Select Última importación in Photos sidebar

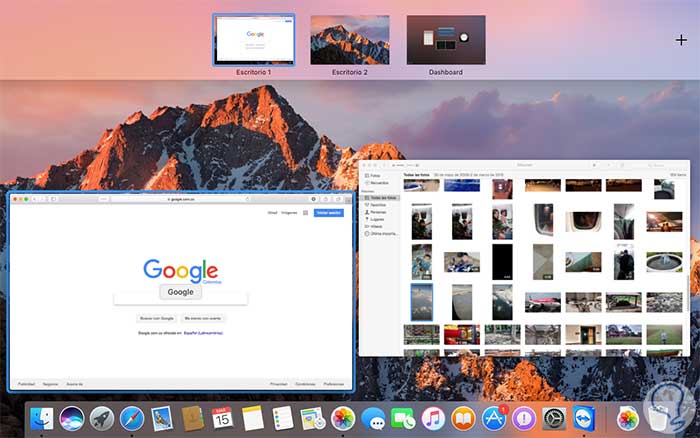pos(381,234)
